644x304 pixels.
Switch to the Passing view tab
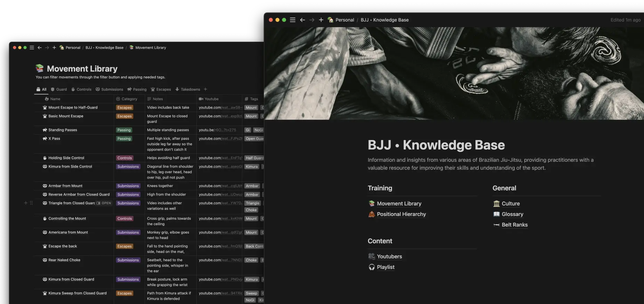click(137, 89)
